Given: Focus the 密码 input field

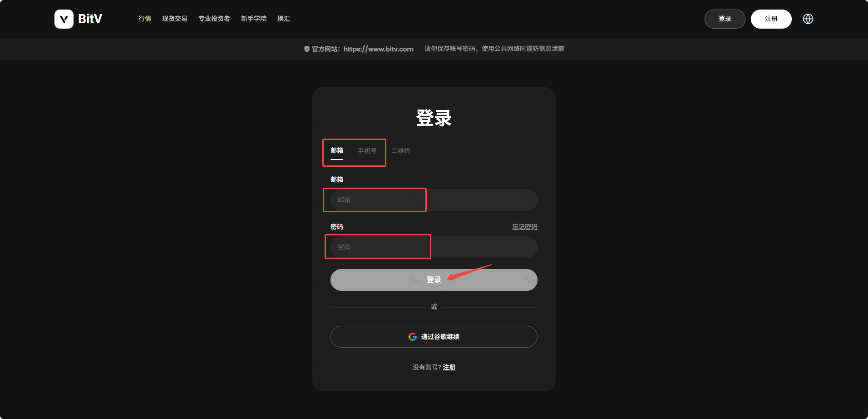Looking at the screenshot, I should click(x=434, y=247).
